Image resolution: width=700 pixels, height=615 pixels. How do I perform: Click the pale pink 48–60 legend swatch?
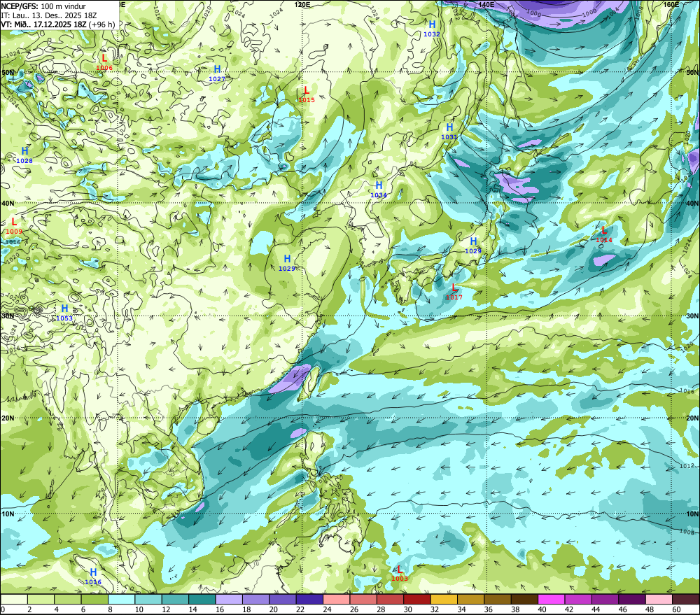[x=659, y=599]
